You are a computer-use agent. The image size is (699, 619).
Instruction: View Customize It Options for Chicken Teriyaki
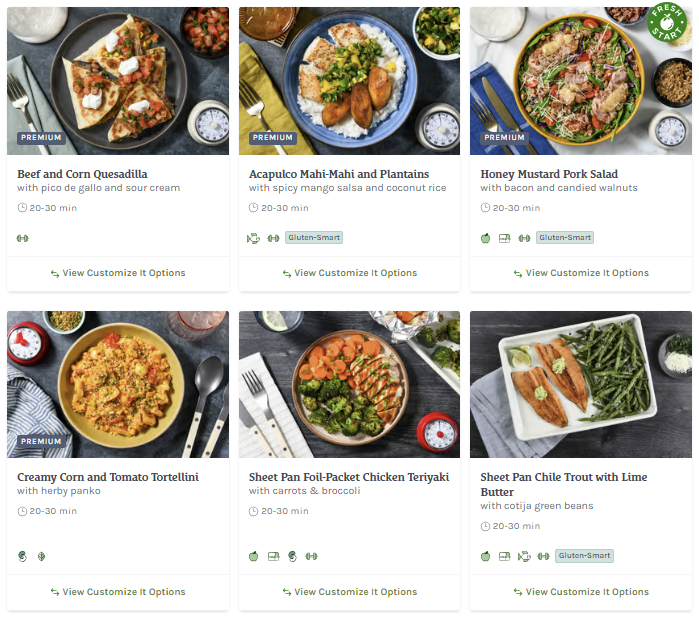point(349,592)
